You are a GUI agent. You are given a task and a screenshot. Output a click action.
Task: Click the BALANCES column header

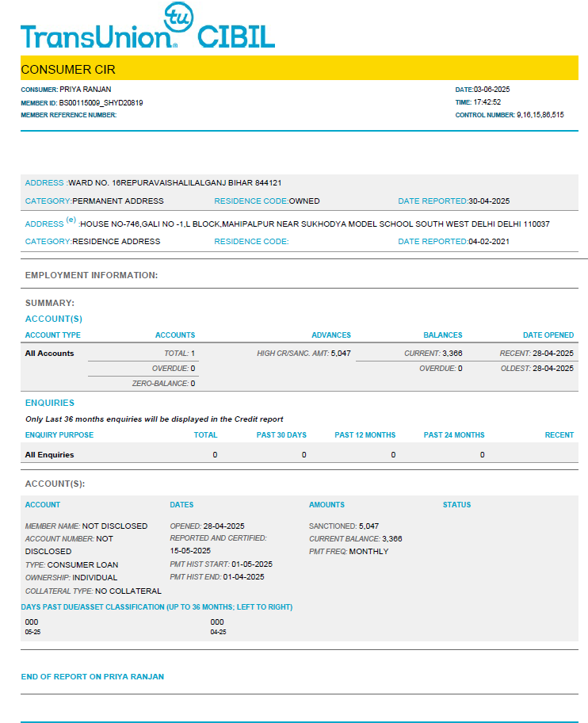point(443,335)
